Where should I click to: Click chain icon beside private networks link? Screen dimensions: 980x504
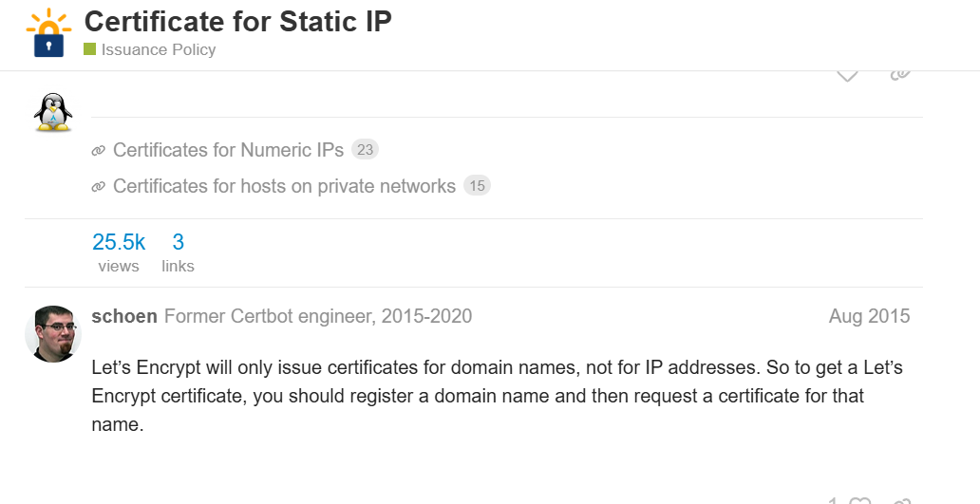click(98, 186)
